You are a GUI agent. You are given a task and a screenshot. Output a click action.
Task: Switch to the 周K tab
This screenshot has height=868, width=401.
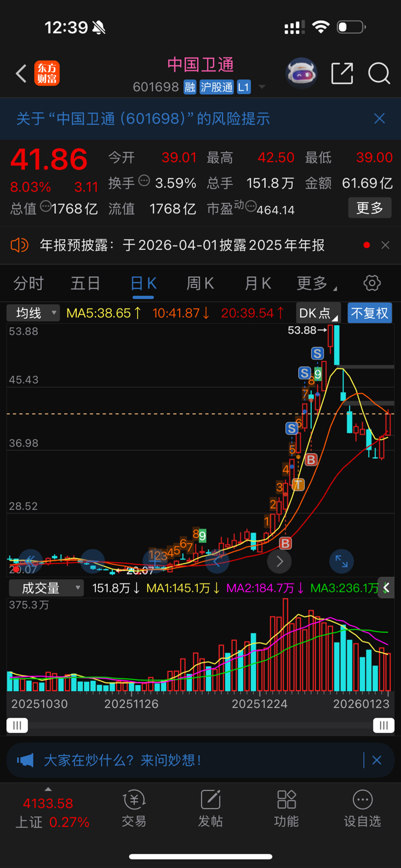pyautogui.click(x=200, y=283)
